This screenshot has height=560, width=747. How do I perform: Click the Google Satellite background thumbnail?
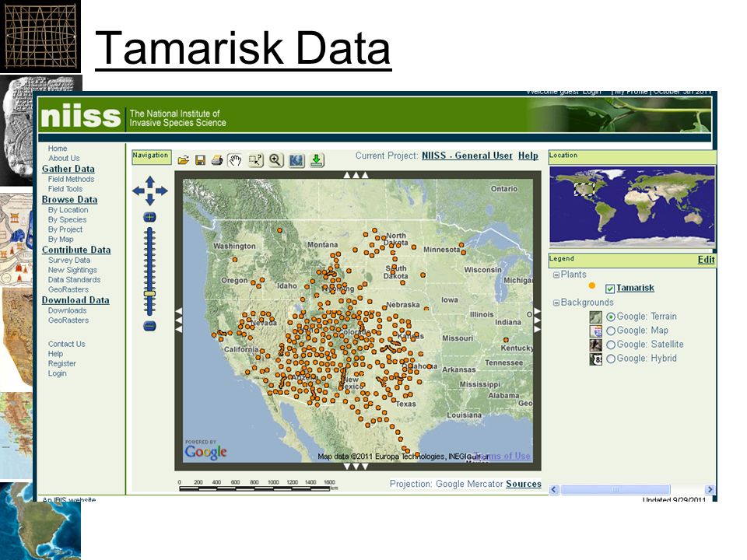click(595, 345)
